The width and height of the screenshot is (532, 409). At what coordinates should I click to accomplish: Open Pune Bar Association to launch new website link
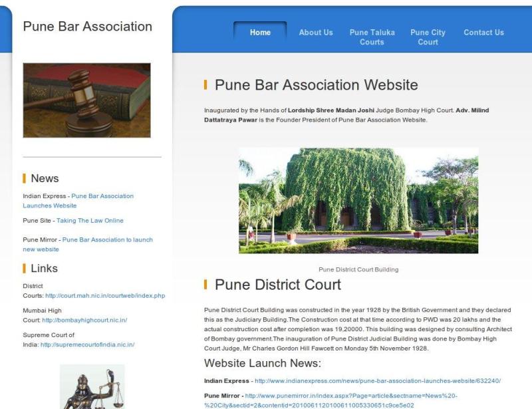coord(88,244)
